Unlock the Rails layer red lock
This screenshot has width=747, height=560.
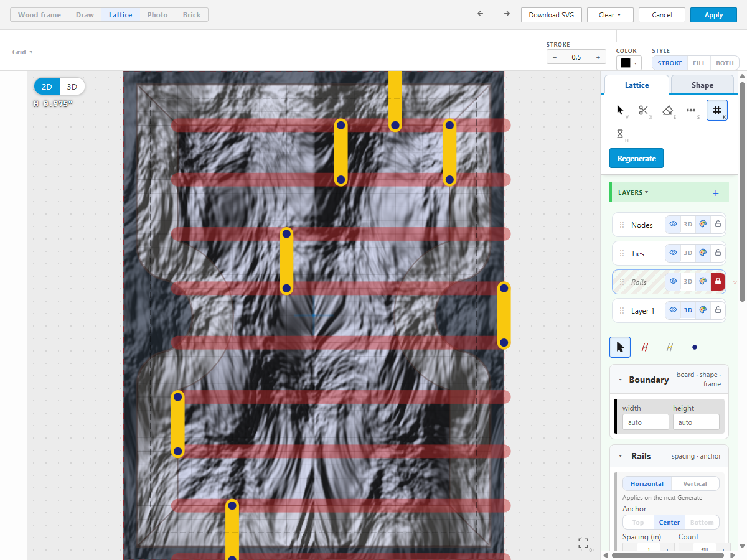[718, 282]
